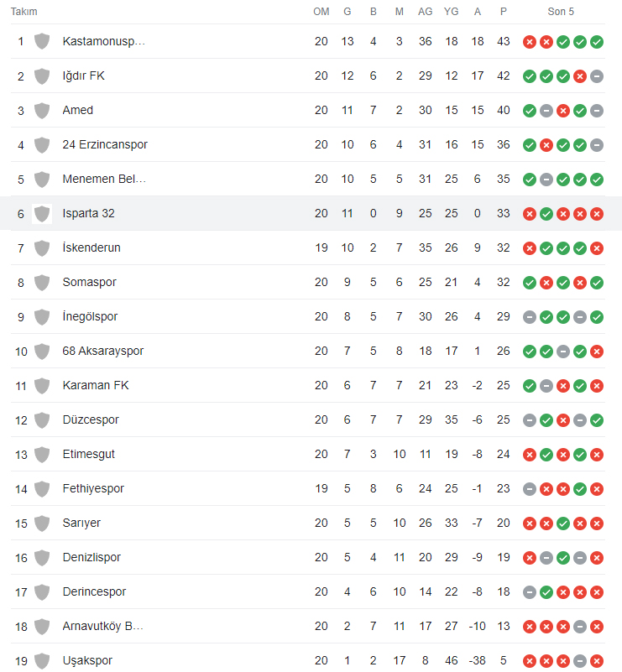The width and height of the screenshot is (622, 672).
Task: Click the Iğdır FK team shield icon
Action: point(42,76)
